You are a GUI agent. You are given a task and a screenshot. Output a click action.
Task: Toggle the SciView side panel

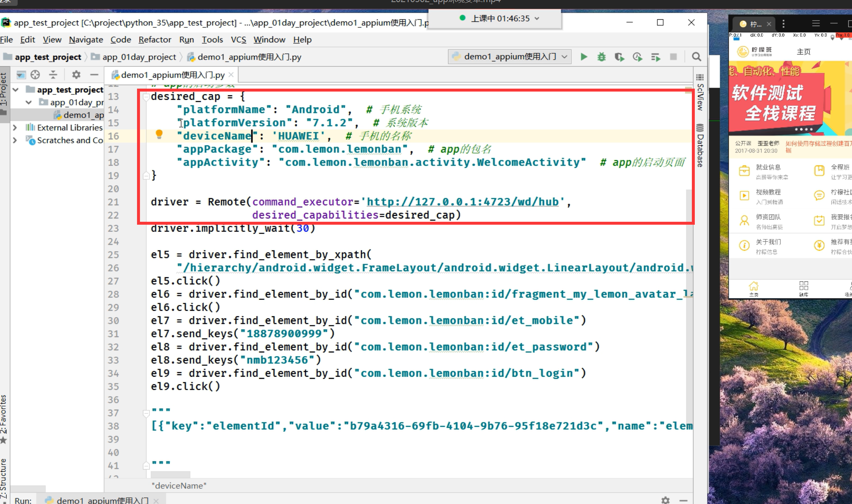click(x=700, y=92)
